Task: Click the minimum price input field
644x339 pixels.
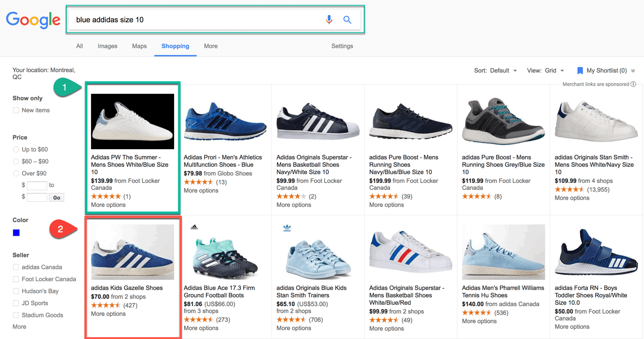Action: pyautogui.click(x=37, y=186)
